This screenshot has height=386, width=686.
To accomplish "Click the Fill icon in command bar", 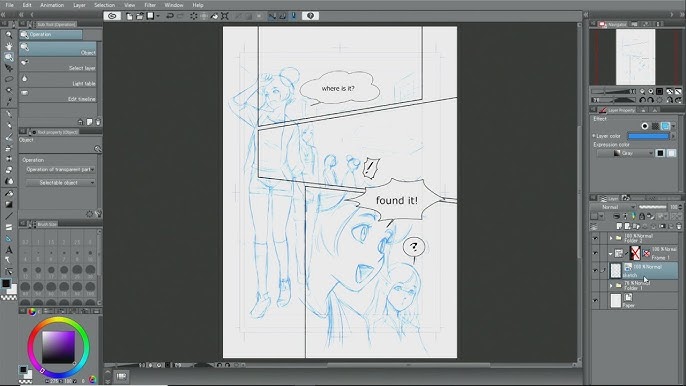I will 214,16.
